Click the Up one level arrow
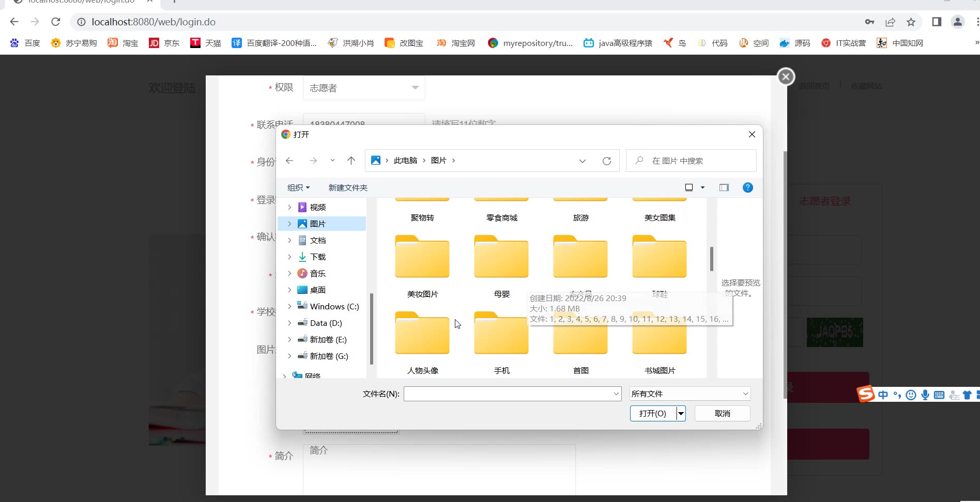Viewport: 980px width, 502px height. click(x=351, y=161)
